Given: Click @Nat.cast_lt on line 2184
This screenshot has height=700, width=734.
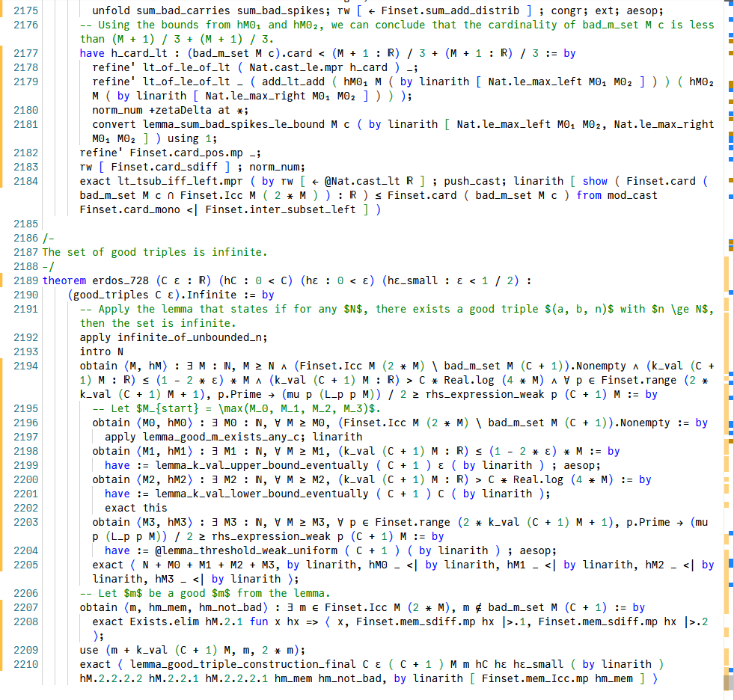Looking at the screenshot, I should click(x=362, y=181).
